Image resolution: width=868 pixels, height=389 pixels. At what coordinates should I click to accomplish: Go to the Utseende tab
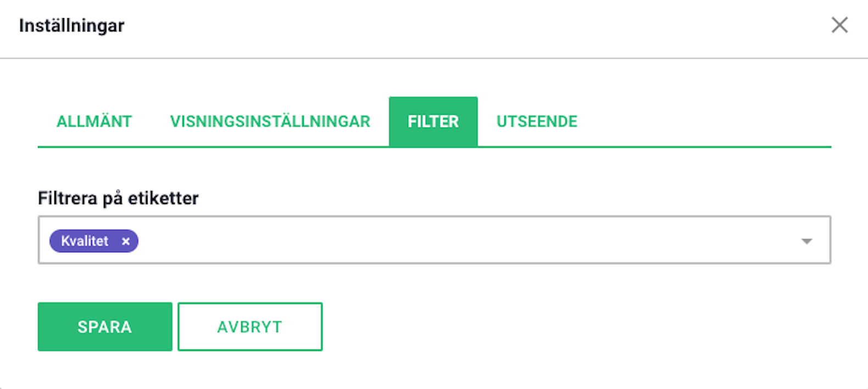point(537,121)
